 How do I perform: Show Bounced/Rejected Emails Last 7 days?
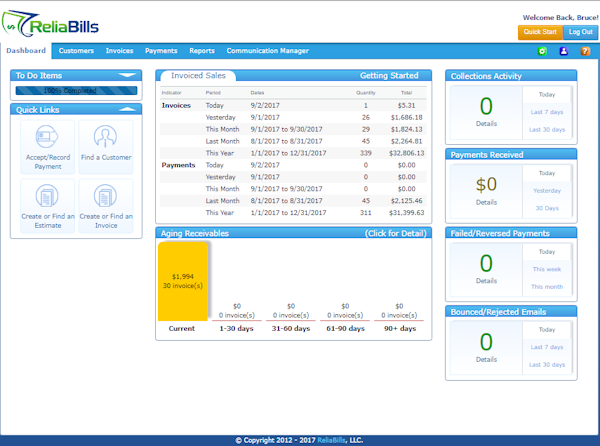547,347
